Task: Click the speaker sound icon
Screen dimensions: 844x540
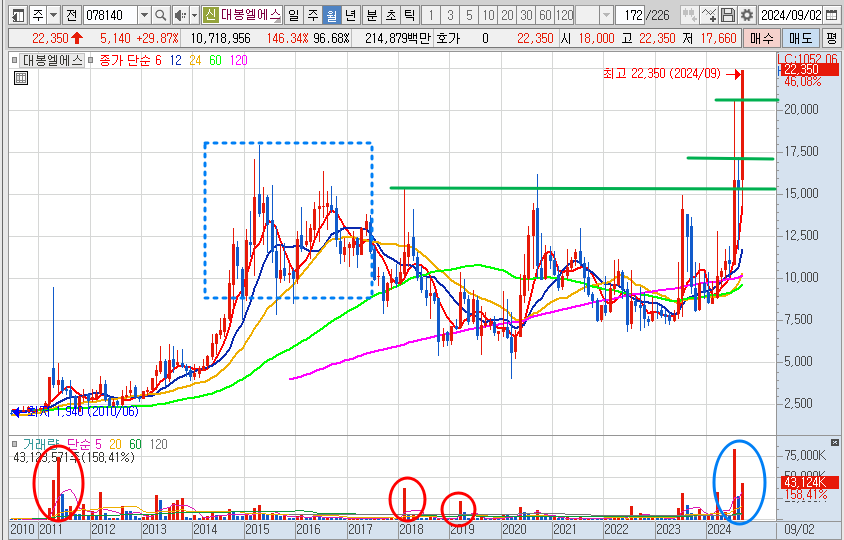Action: [181, 15]
